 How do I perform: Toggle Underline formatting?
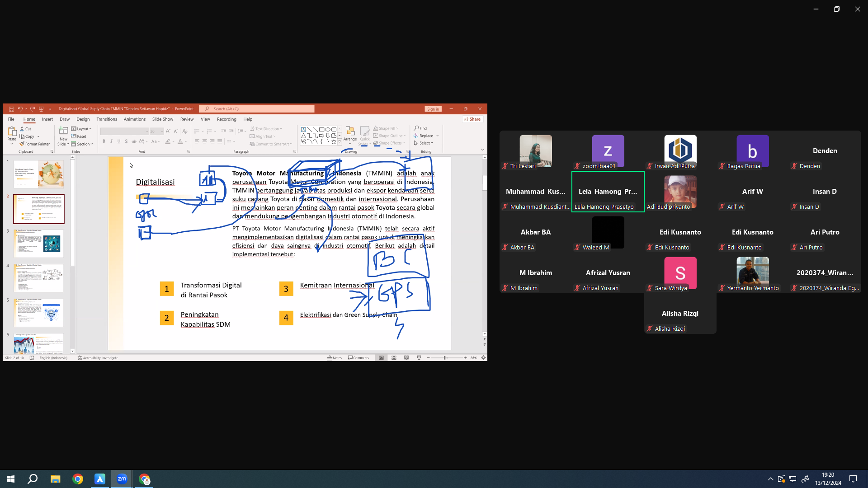[x=119, y=141]
